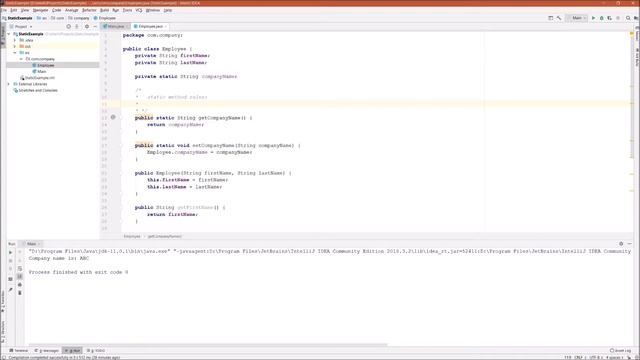Click Employee in editor bottom breadcrumb

tap(132, 236)
